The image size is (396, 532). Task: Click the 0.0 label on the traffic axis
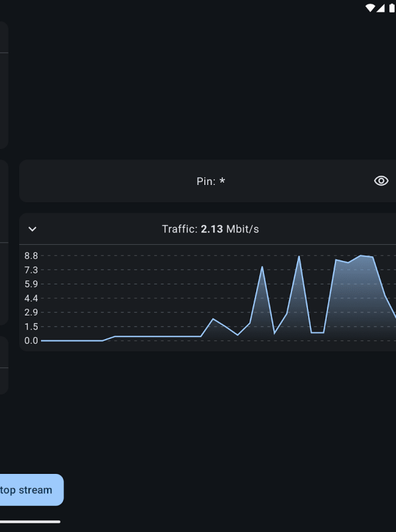click(x=32, y=341)
